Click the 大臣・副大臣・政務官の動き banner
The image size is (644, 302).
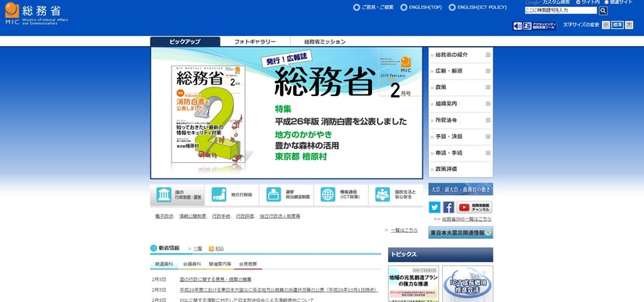(x=461, y=189)
